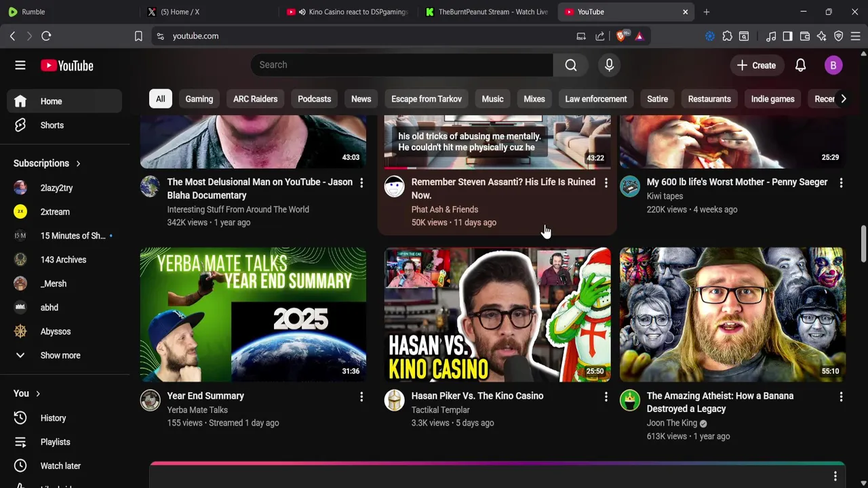Expand the Subscriptions section chevron
The image size is (868, 488).
[x=78, y=163]
